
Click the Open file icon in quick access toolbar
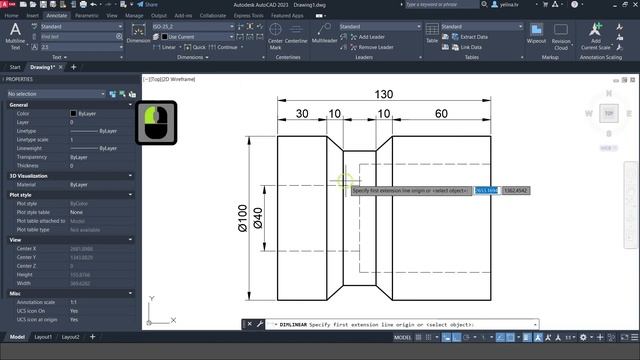tap(33, 4)
